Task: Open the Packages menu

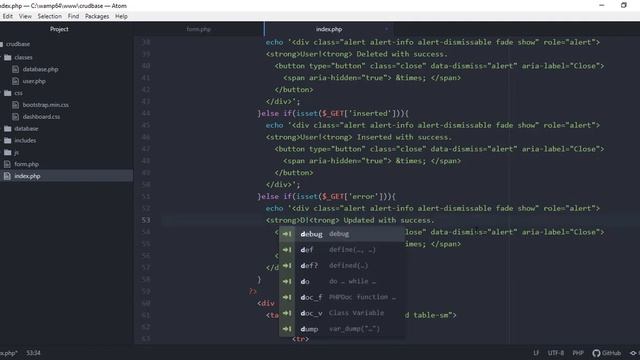Action: [97, 16]
